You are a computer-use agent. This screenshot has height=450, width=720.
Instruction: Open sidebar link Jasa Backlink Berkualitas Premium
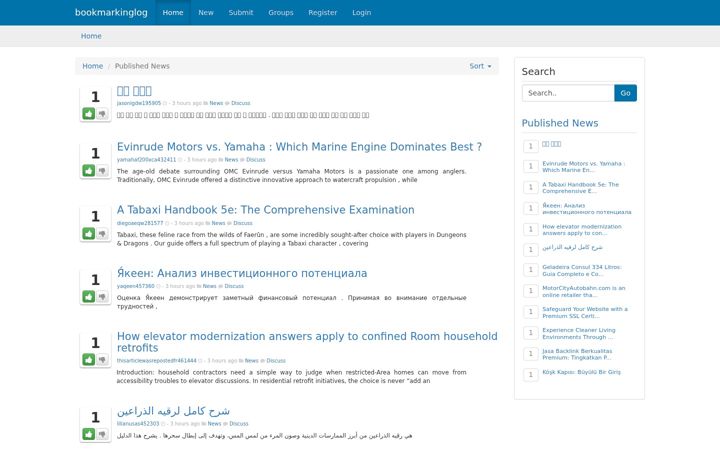pyautogui.click(x=577, y=354)
